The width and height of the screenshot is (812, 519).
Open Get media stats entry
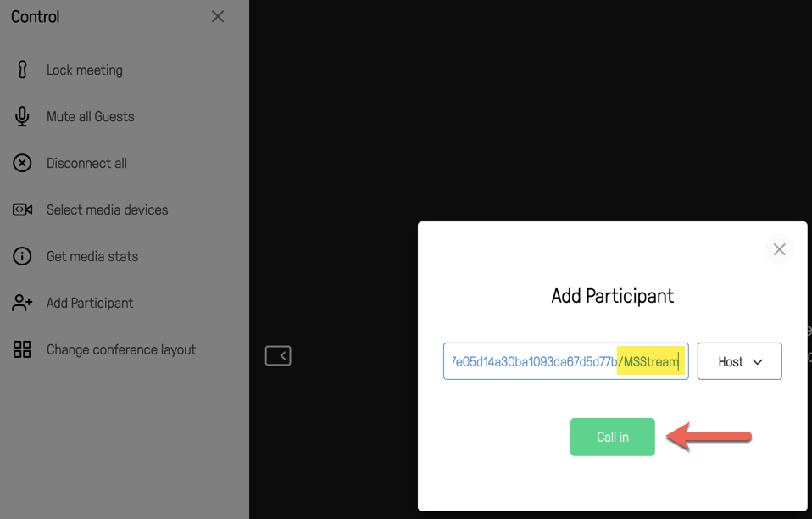[x=92, y=256]
